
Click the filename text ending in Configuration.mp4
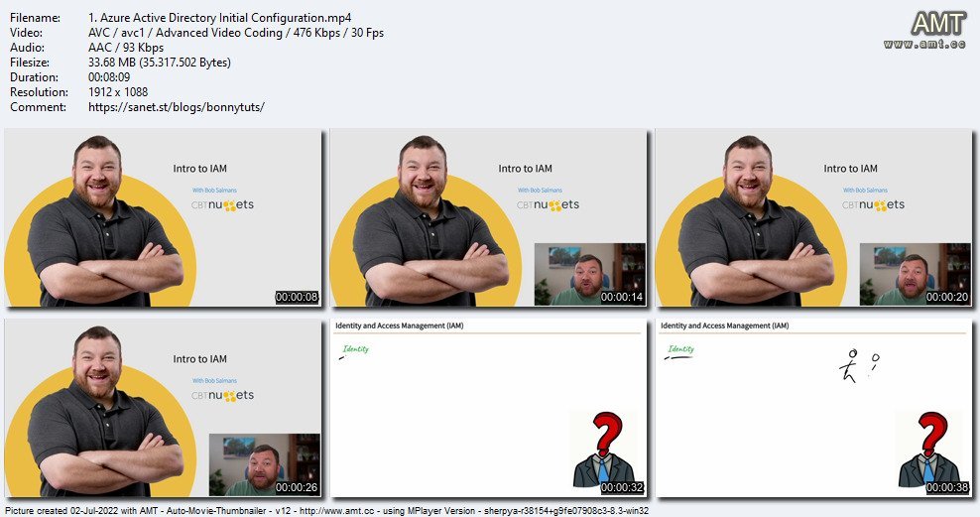[219, 18]
